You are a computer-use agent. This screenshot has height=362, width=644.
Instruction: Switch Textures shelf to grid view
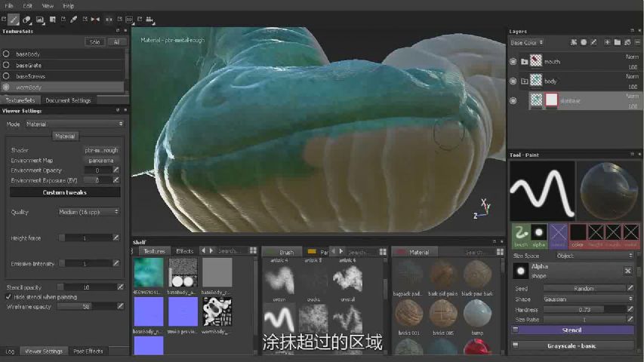(x=253, y=250)
